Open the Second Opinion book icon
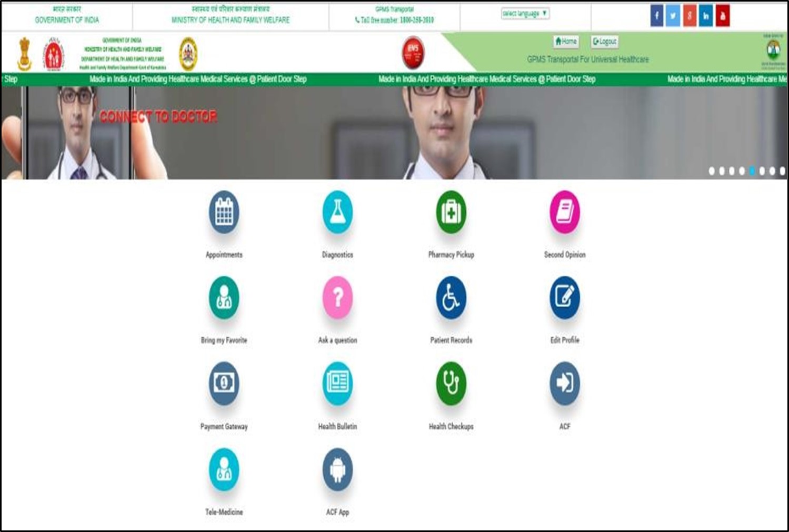789x532 pixels. tap(565, 212)
